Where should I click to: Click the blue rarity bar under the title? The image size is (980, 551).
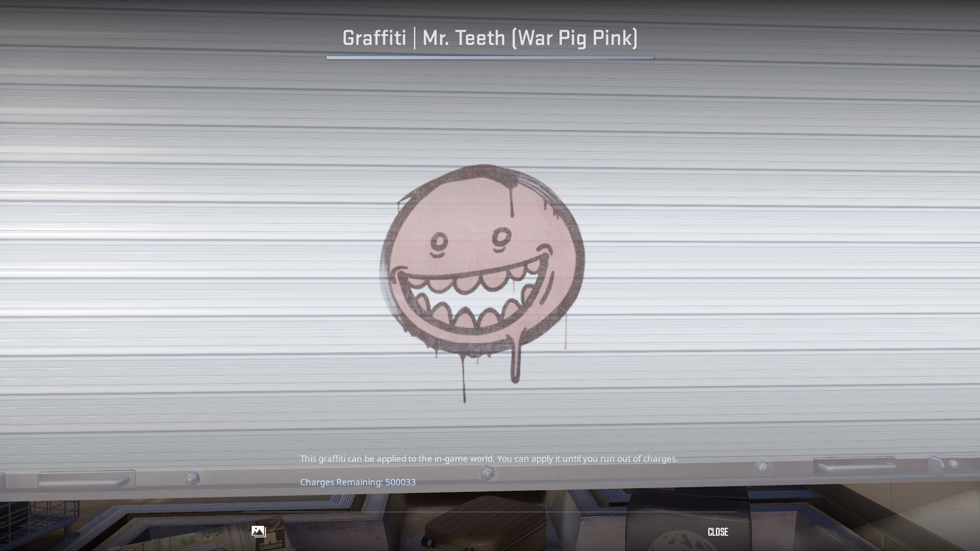(x=489, y=58)
